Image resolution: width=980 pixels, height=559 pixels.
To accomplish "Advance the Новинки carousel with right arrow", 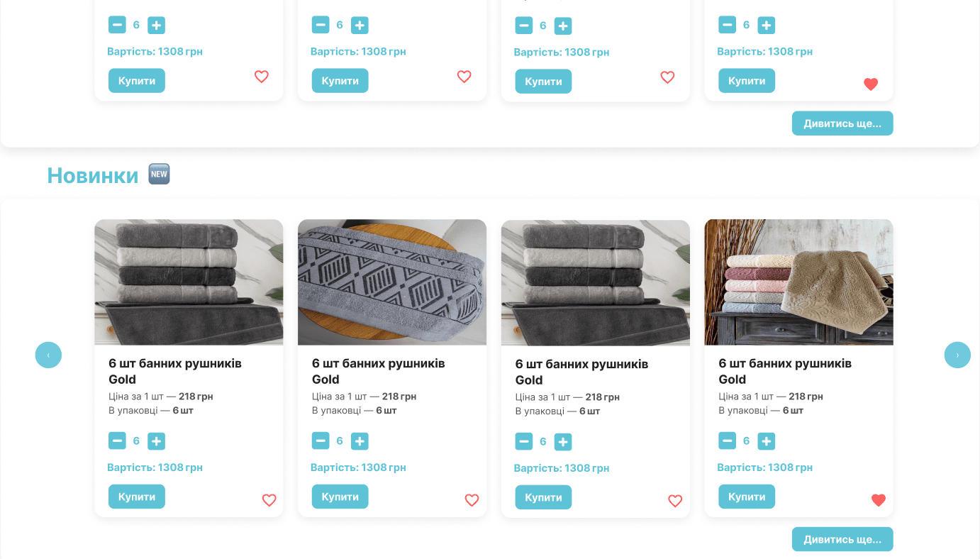I will pyautogui.click(x=957, y=355).
